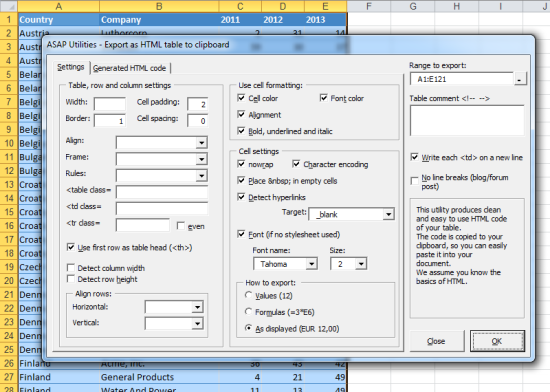Toggle the nowrap checkbox
Viewport: 550px width, 392px height.
[x=241, y=164]
